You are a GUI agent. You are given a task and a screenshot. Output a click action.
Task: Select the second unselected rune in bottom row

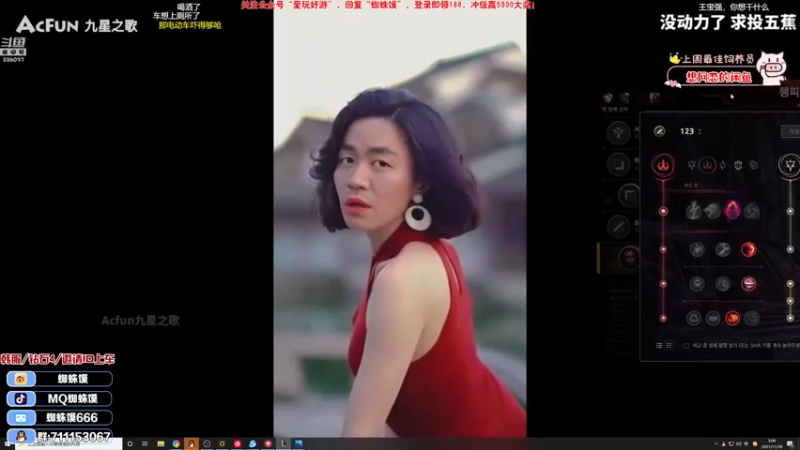[713, 318]
